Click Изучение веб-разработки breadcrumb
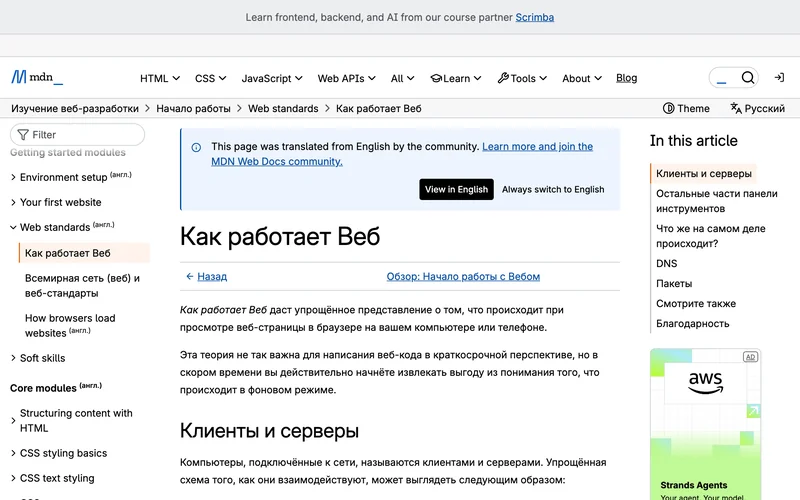Screen dimensions: 800x500 click(75, 108)
